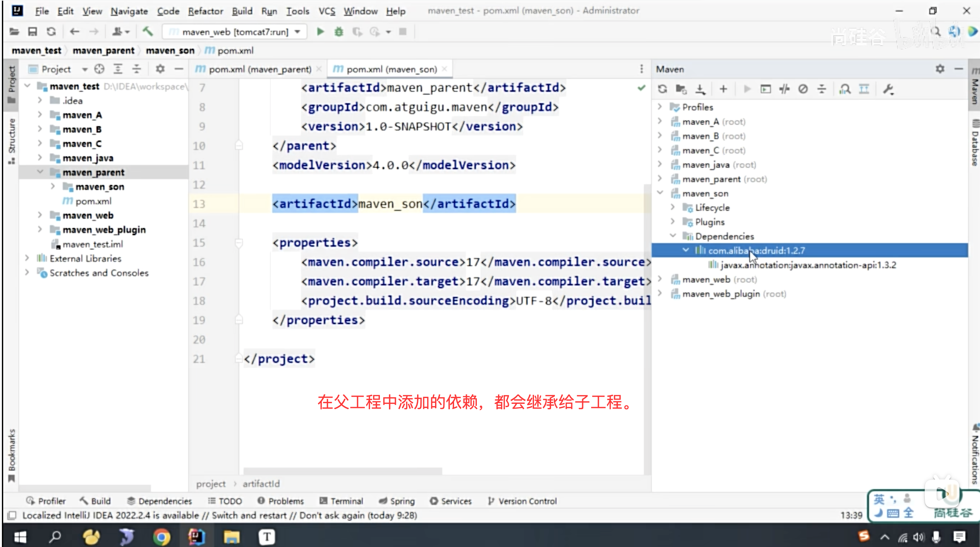Open the maven_web run configuration dropdown

(235, 31)
